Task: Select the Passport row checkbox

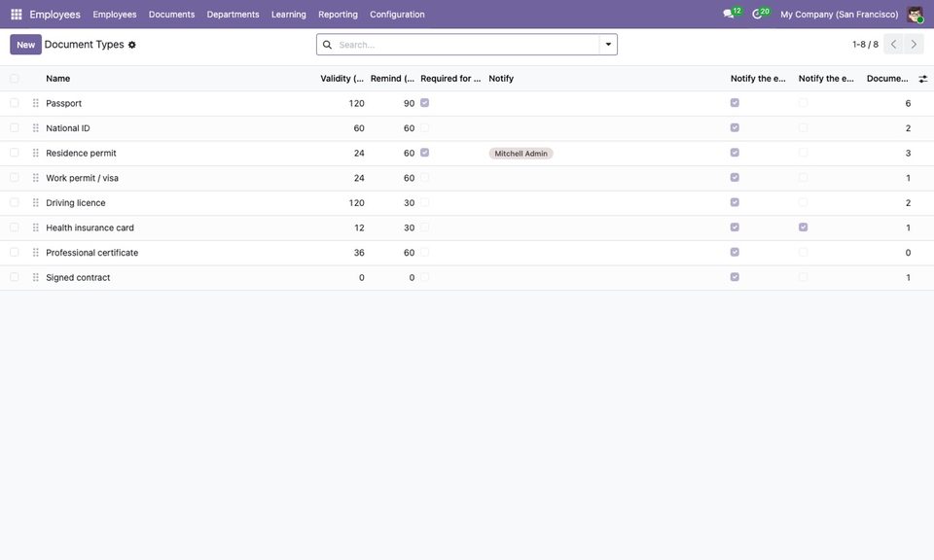Action: 15,103
